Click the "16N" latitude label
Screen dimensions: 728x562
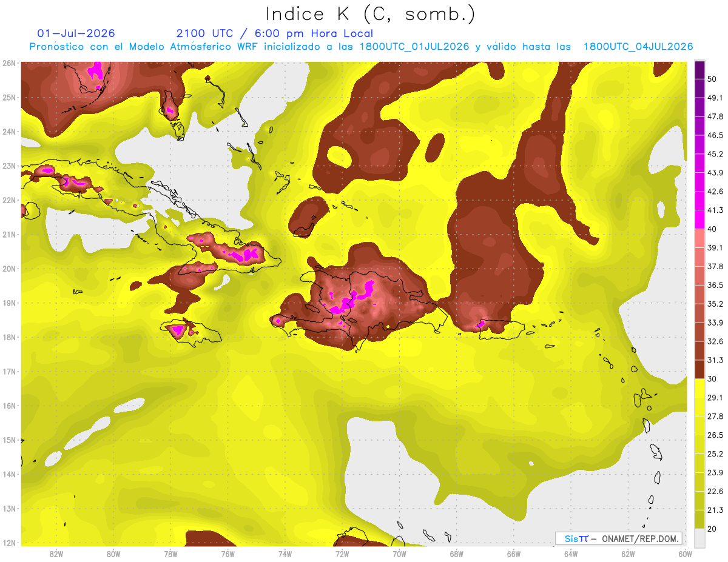click(x=9, y=406)
